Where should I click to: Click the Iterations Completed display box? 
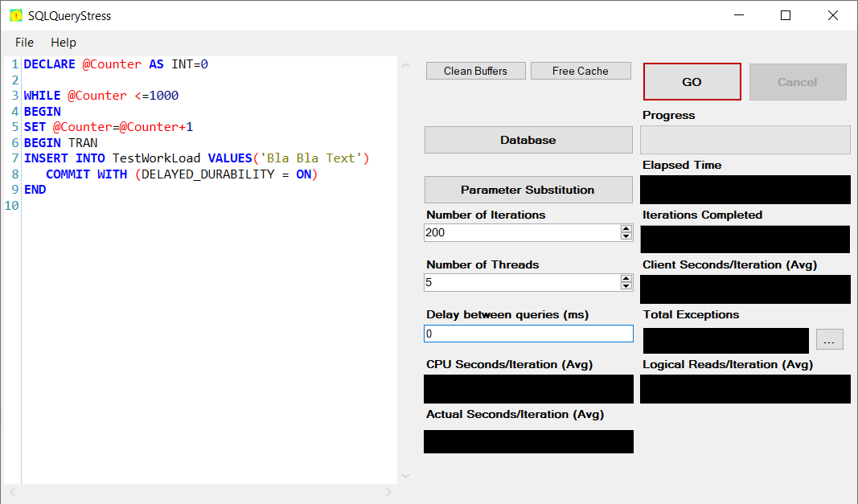pyautogui.click(x=745, y=240)
